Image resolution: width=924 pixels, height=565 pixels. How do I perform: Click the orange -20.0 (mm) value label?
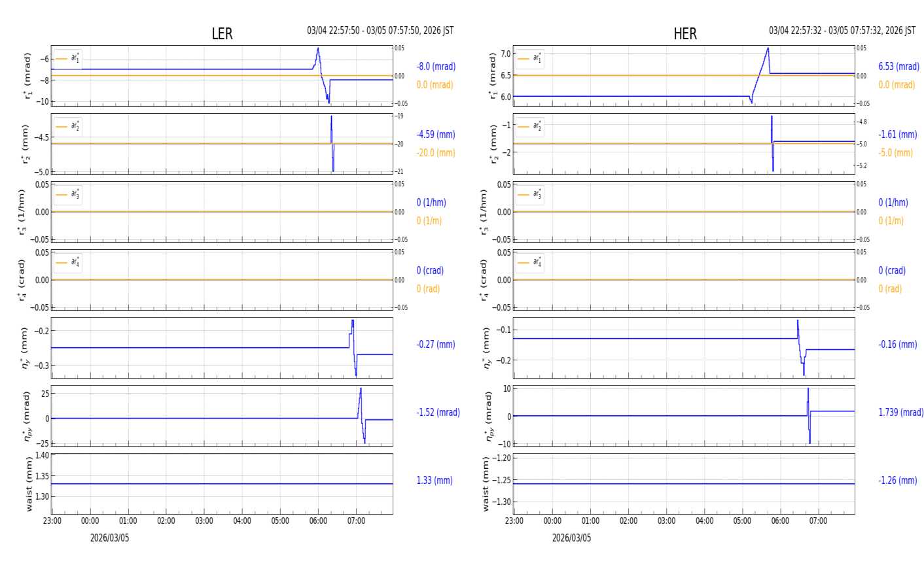click(436, 153)
